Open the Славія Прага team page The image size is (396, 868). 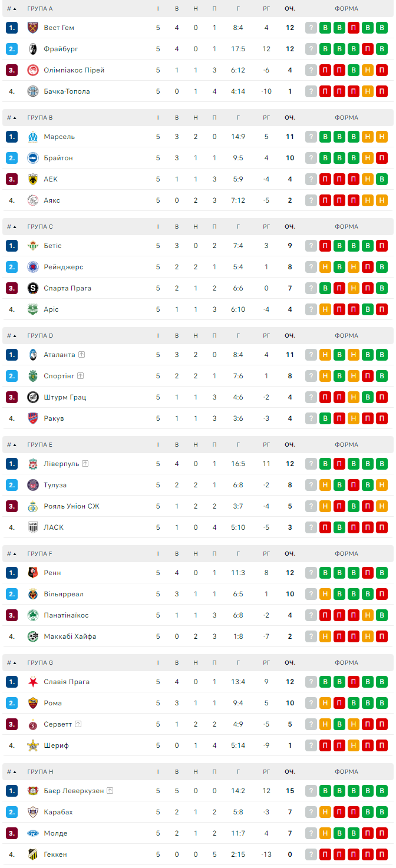point(67,682)
